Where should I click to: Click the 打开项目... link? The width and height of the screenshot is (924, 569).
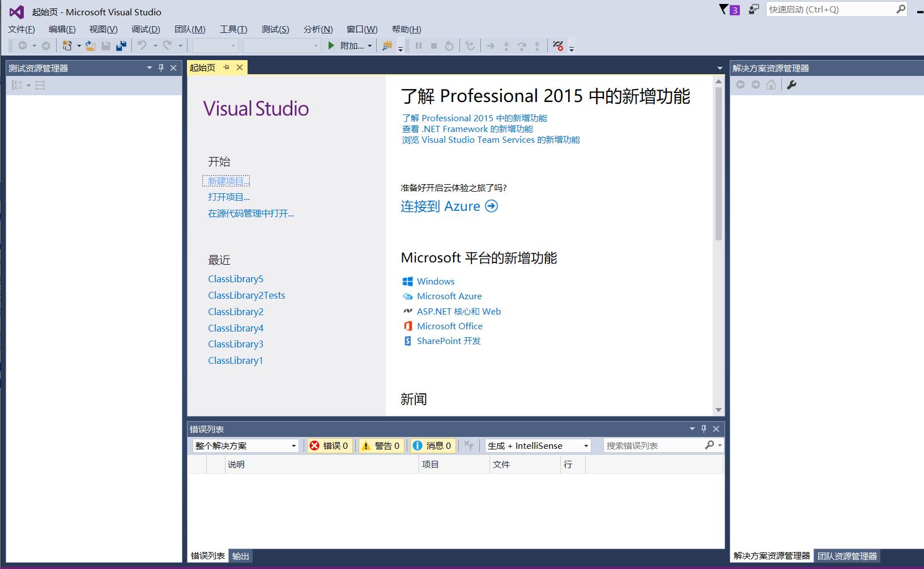click(x=229, y=197)
